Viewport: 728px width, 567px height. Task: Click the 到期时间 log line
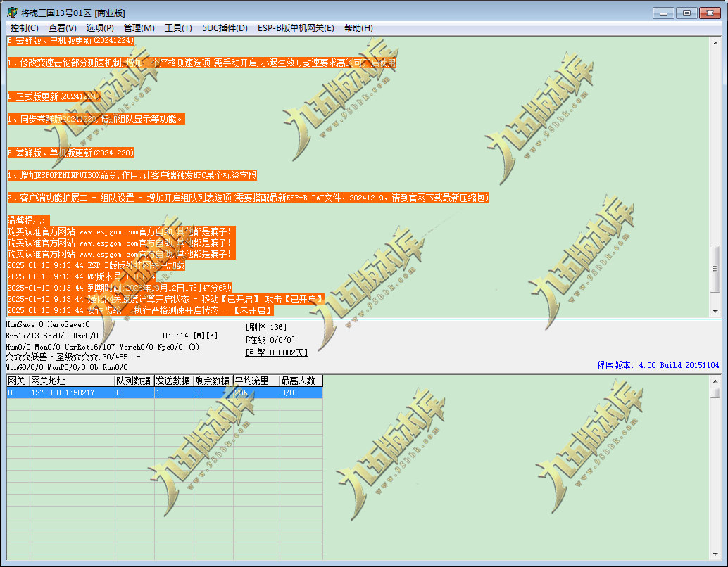pyautogui.click(x=119, y=288)
